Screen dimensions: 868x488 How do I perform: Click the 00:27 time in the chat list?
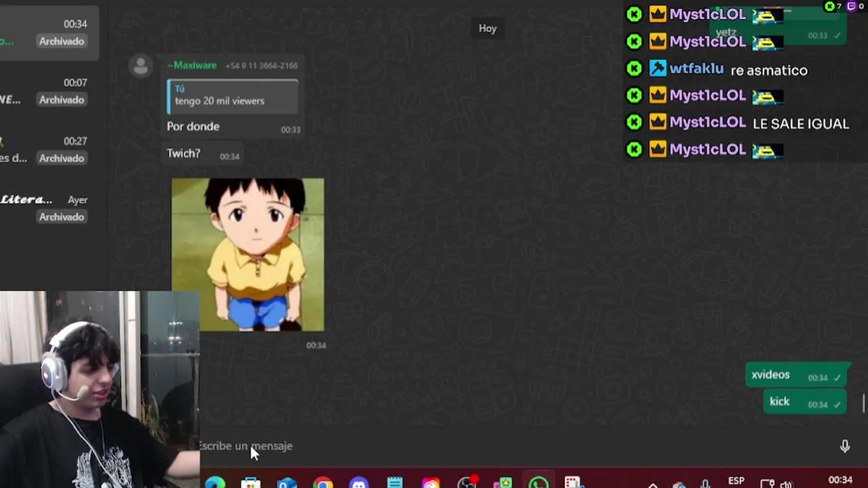pos(75,141)
